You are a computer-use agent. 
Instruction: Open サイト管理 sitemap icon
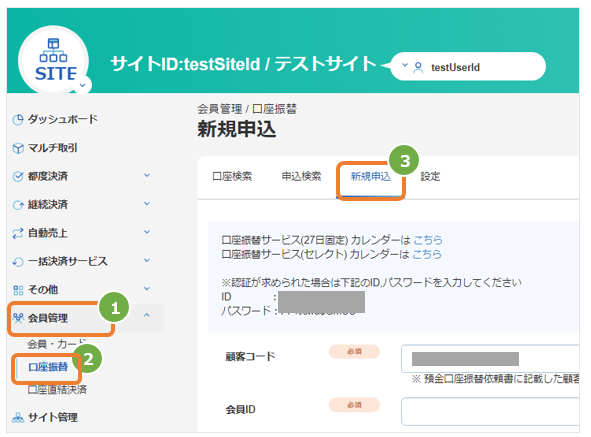click(18, 417)
